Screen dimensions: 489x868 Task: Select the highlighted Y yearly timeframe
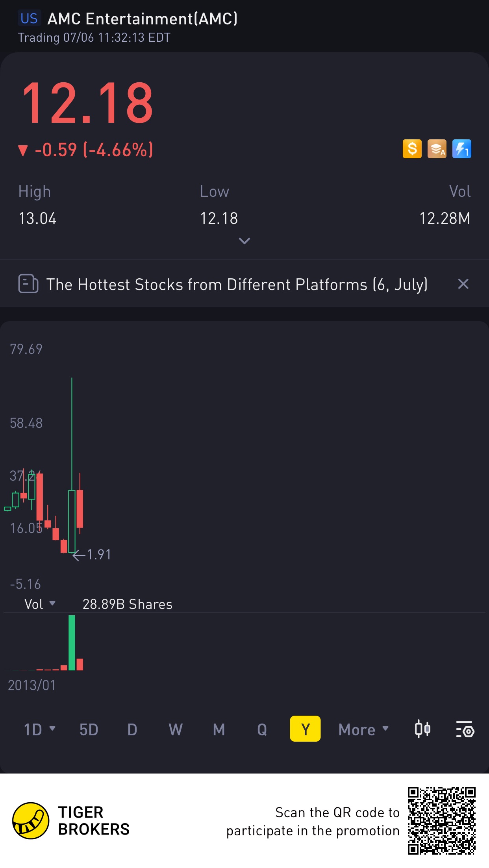305,729
